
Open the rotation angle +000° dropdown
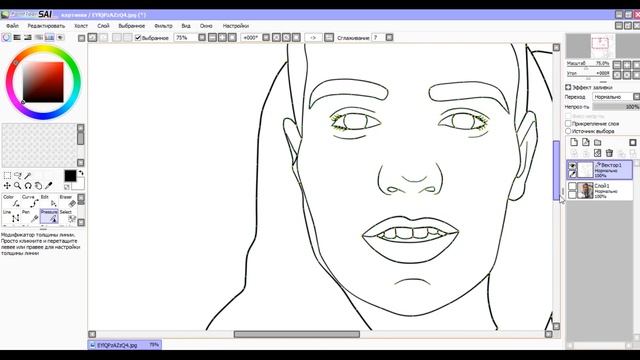tap(266, 38)
